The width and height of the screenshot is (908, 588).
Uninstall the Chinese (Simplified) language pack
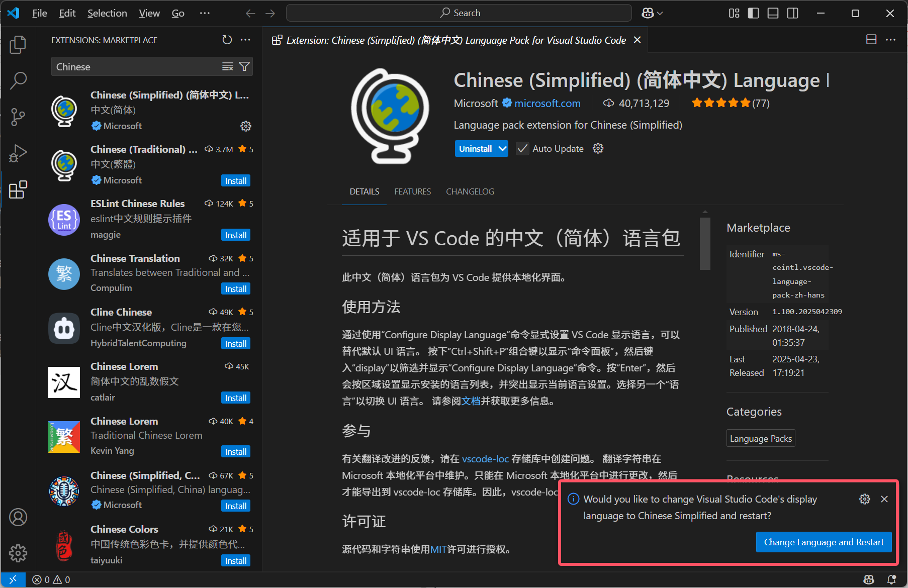click(475, 149)
